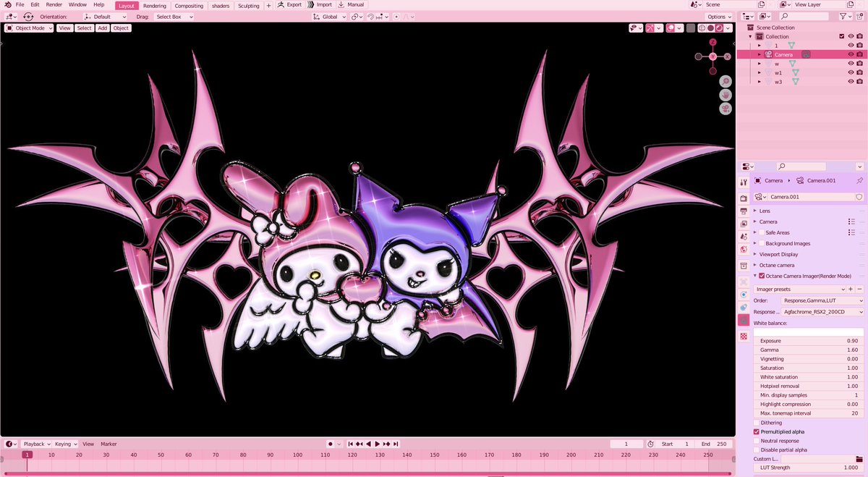This screenshot has width=868, height=477.
Task: Switch to the Sculpting workspace tab
Action: click(x=247, y=6)
